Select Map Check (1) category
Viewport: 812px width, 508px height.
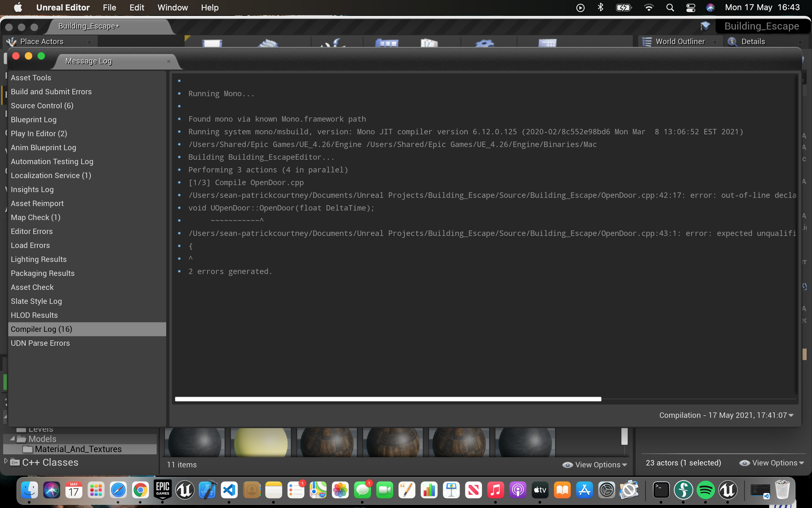pyautogui.click(x=87, y=217)
